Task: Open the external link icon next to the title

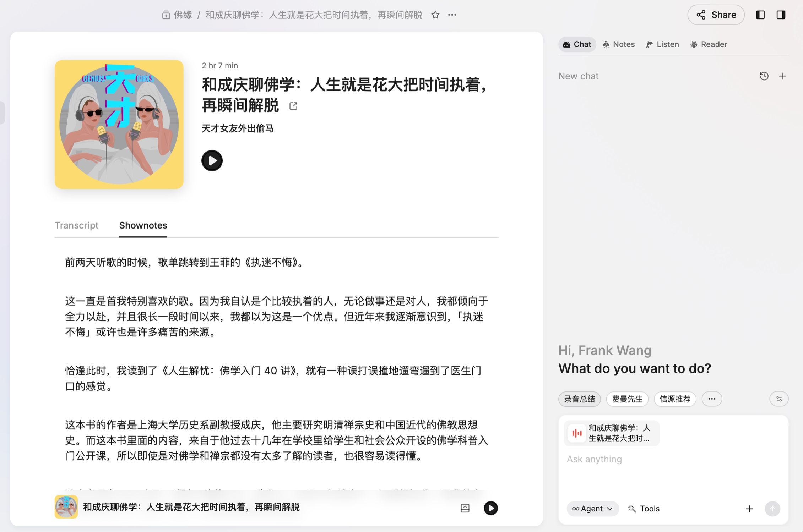Action: pyautogui.click(x=293, y=106)
